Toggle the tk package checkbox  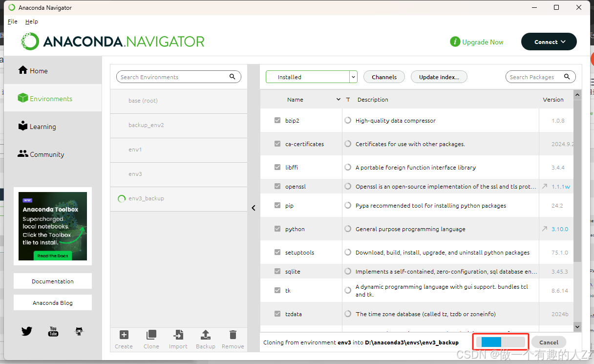tap(277, 290)
